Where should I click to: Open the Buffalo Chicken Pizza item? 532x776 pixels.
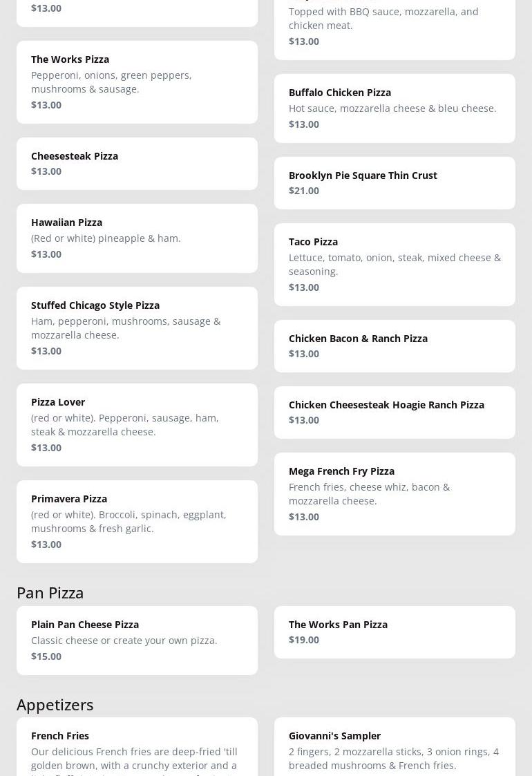[395, 108]
